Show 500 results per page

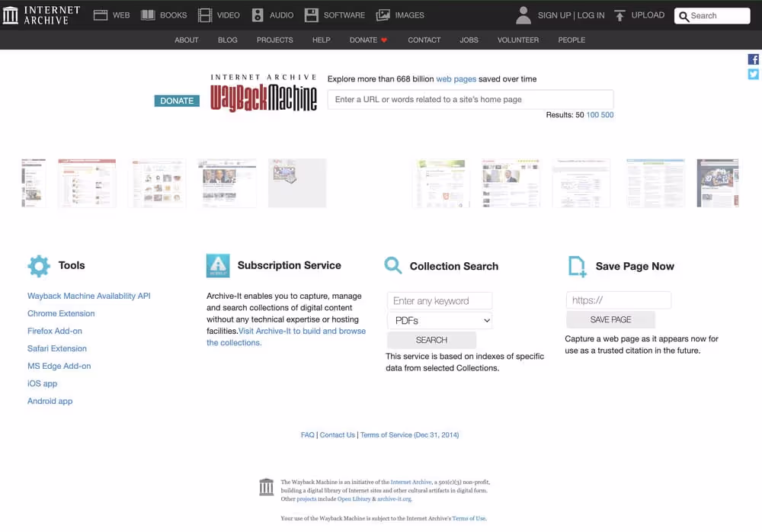[607, 115]
